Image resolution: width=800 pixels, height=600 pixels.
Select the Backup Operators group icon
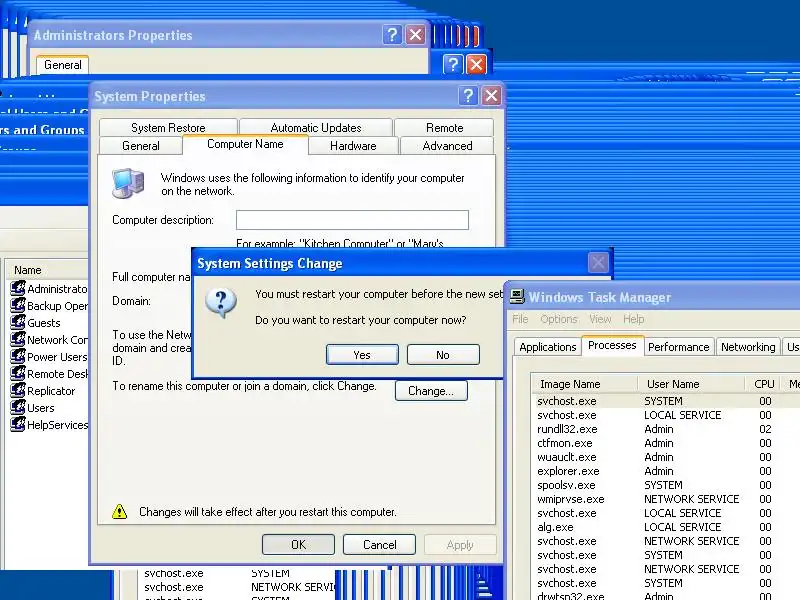[18, 305]
